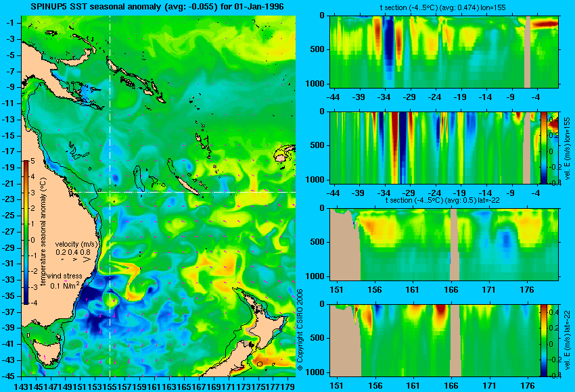Click the 'Copyright CSIRO 2006' text

pyautogui.click(x=300, y=330)
